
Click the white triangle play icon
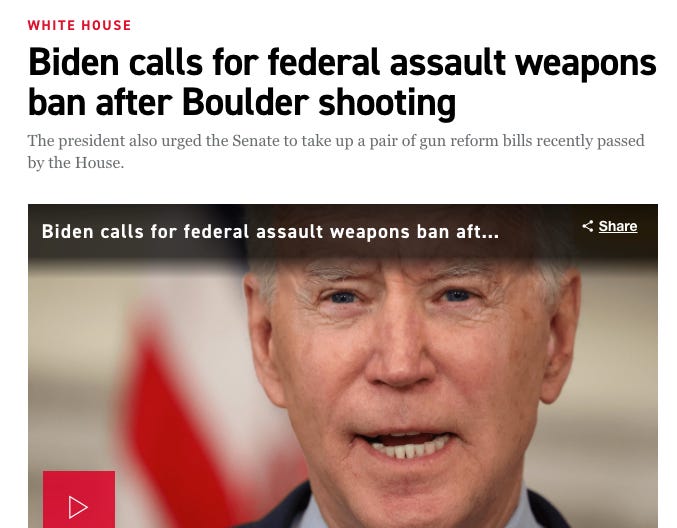pos(78,507)
